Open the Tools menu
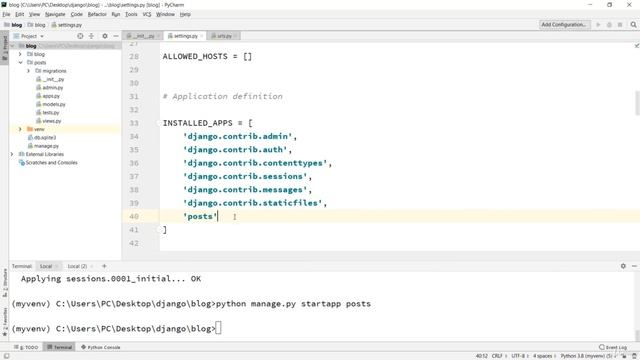The image size is (640, 360). (131, 14)
